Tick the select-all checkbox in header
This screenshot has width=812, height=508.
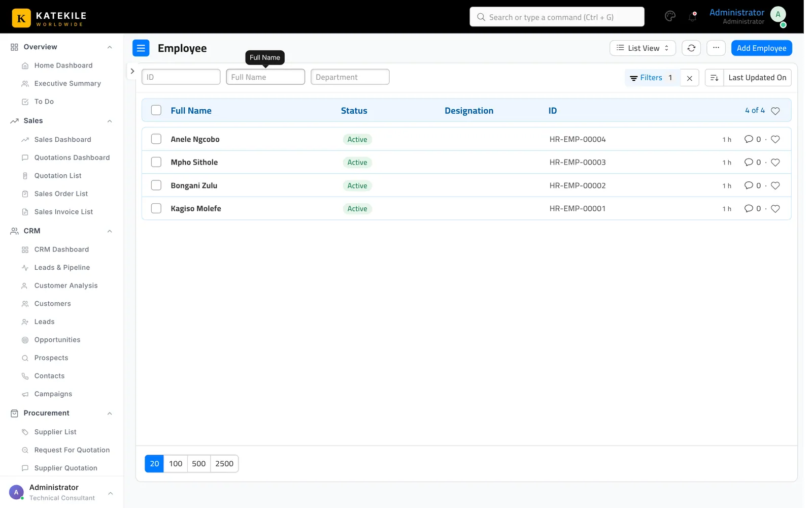pos(156,110)
